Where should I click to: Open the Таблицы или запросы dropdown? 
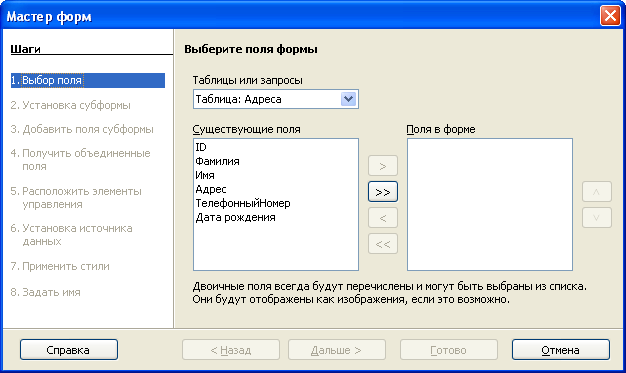pyautogui.click(x=275, y=99)
